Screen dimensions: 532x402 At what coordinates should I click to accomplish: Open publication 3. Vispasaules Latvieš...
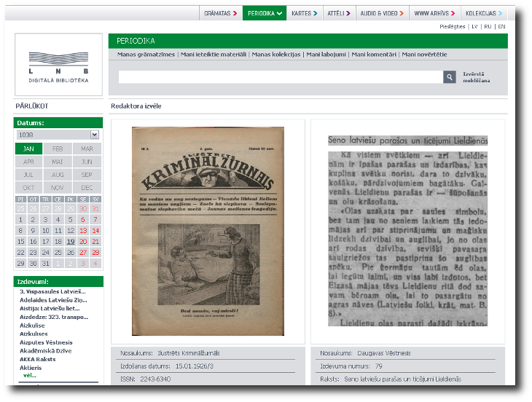[x=52, y=291]
